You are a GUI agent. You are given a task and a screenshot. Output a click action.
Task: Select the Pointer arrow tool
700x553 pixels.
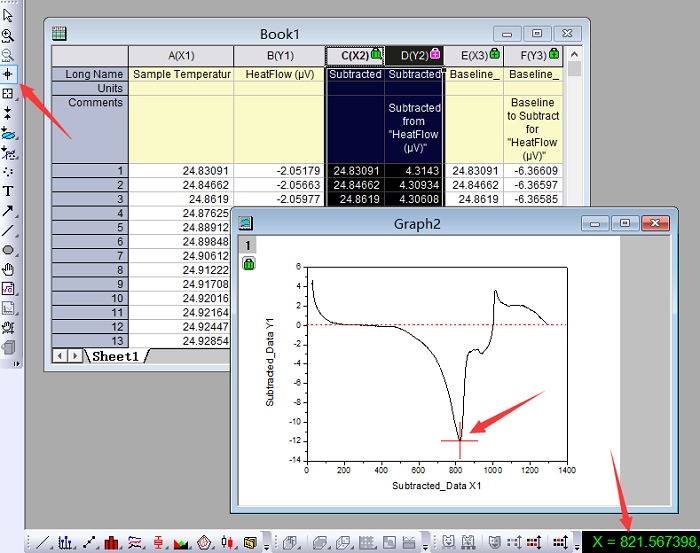pos(8,15)
